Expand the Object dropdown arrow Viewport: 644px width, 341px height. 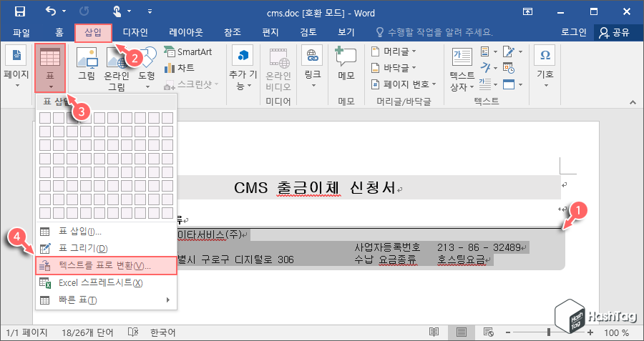tap(520, 84)
